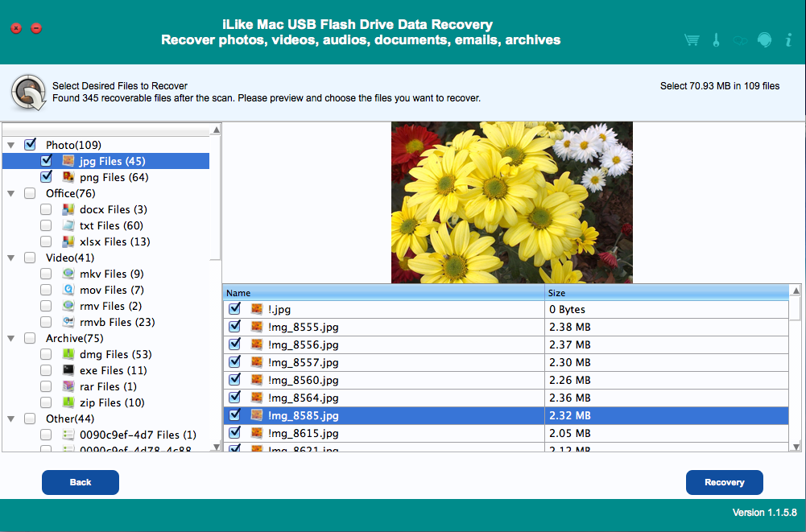Collapse the Photo(109) category
806x532 pixels.
(11, 146)
